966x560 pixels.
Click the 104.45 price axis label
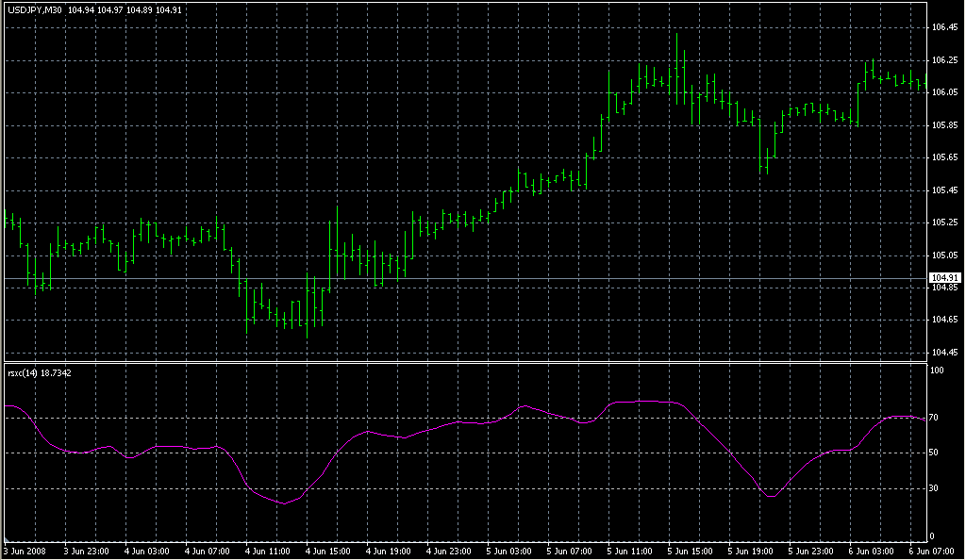click(943, 353)
